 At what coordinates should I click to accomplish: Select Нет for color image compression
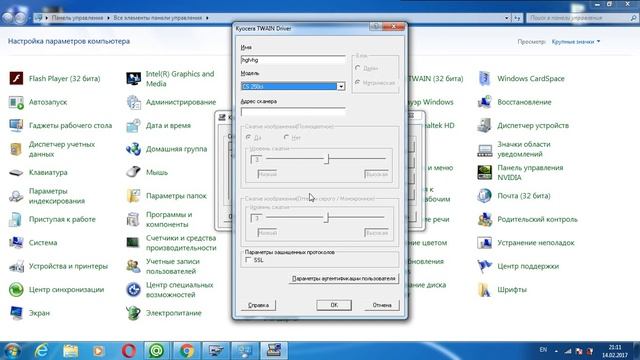pyautogui.click(x=287, y=138)
